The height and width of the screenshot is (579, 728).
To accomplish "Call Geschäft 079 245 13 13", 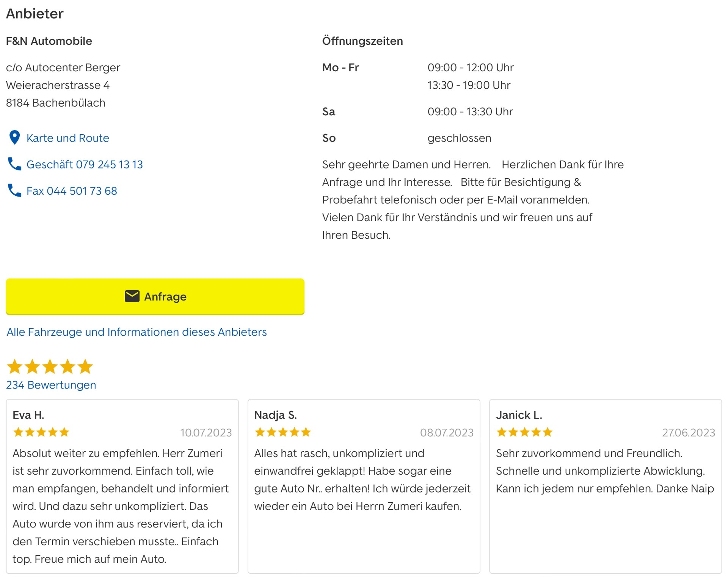I will tap(85, 165).
